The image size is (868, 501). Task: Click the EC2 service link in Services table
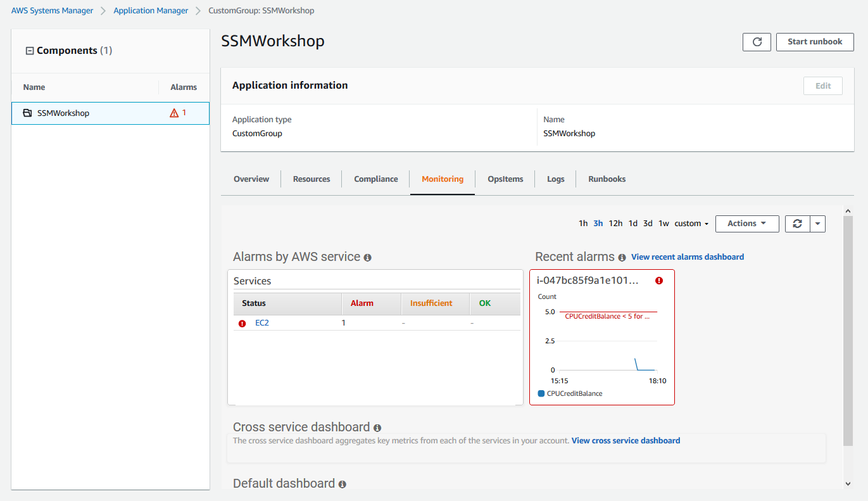(262, 323)
